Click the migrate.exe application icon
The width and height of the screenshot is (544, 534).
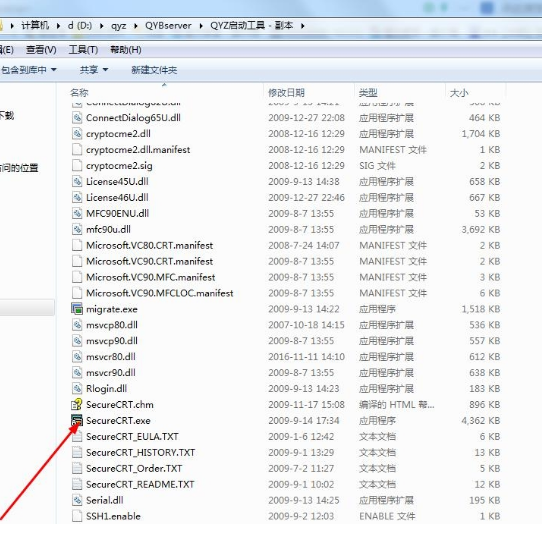coord(77,309)
